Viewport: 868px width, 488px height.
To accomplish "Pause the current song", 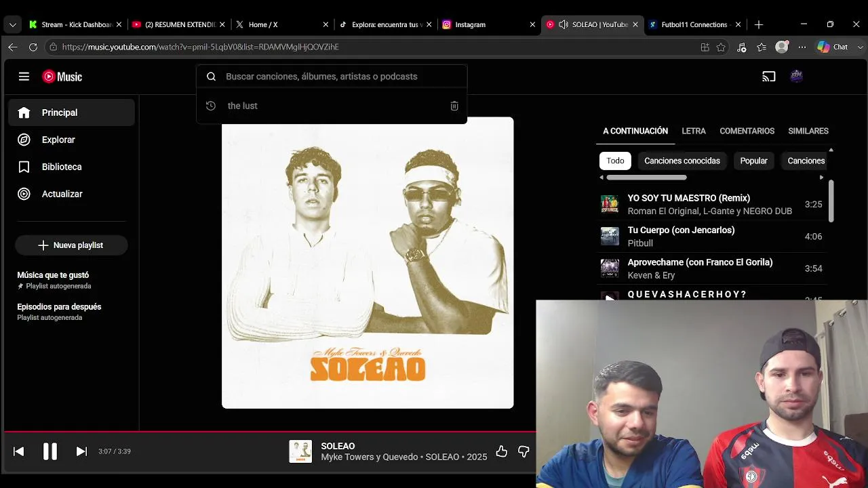I will click(50, 451).
